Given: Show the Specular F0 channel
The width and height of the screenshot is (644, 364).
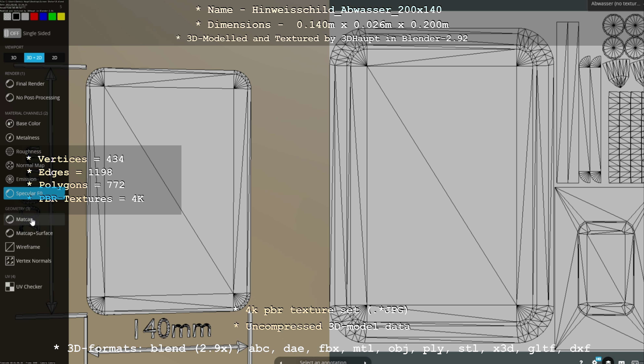Looking at the screenshot, I should 34,193.
